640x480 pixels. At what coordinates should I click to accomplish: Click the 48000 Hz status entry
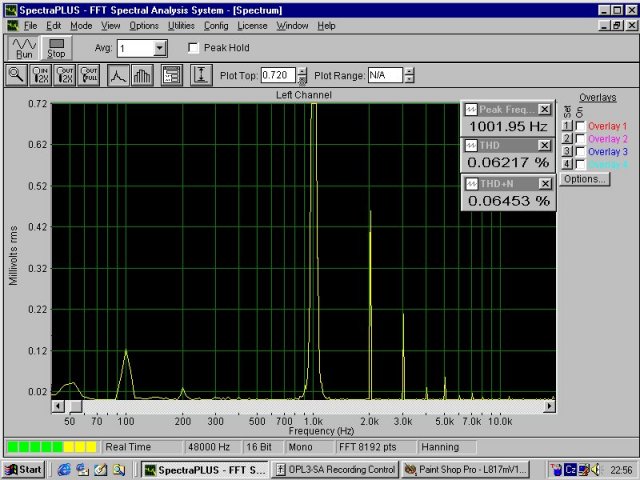point(213,447)
